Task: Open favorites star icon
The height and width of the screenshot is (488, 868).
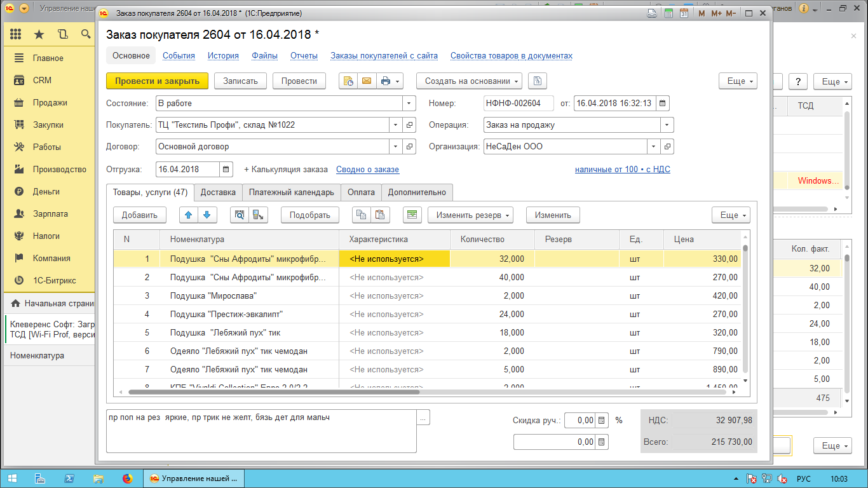Action: [39, 34]
